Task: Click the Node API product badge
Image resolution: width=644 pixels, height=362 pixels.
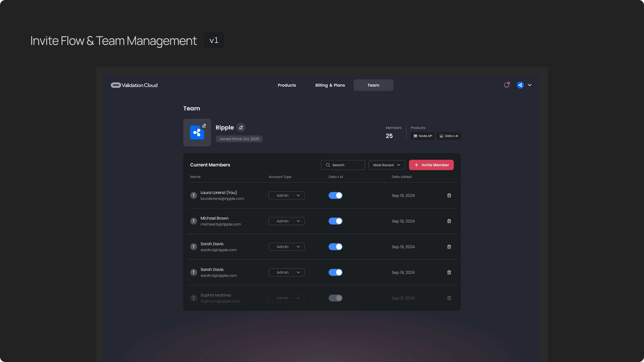Action: pos(422,136)
